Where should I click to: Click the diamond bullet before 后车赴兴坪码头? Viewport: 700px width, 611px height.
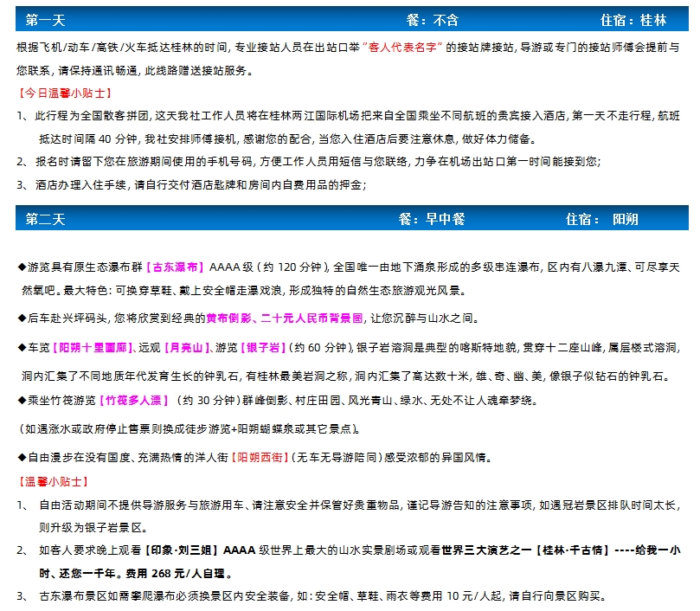(x=22, y=318)
